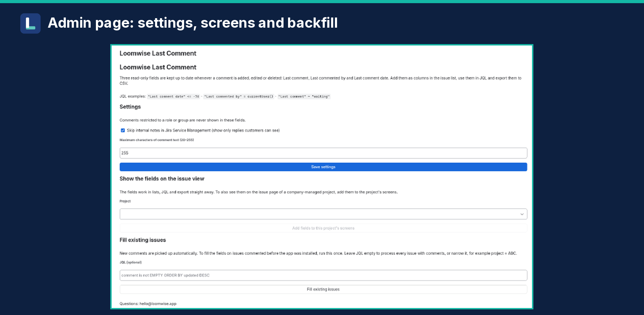Click the Show the fields on the issue view heading
Image resolution: width=644 pixels, height=315 pixels.
click(162, 178)
